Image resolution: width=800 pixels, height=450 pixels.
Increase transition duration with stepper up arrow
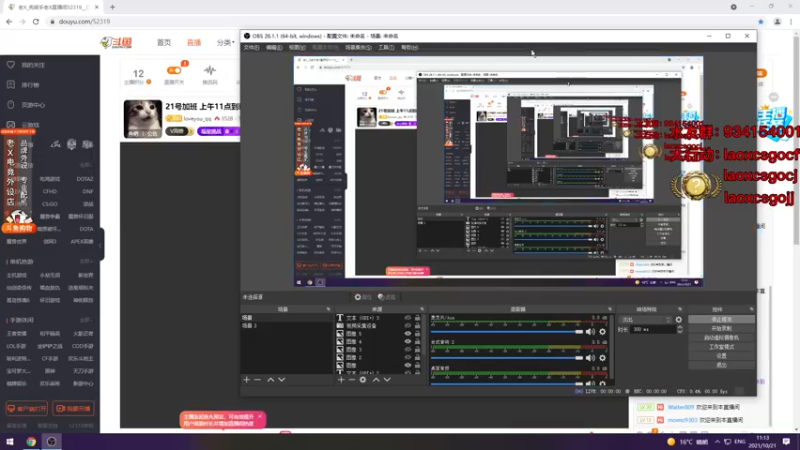[680, 328]
